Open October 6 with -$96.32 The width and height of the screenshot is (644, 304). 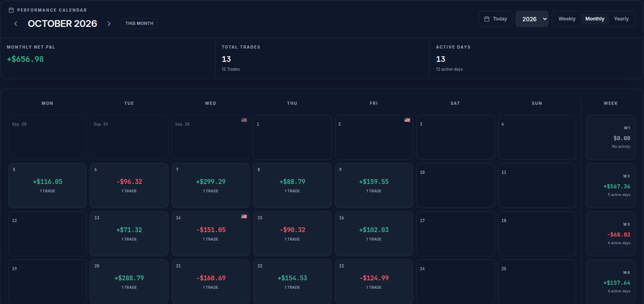point(129,185)
